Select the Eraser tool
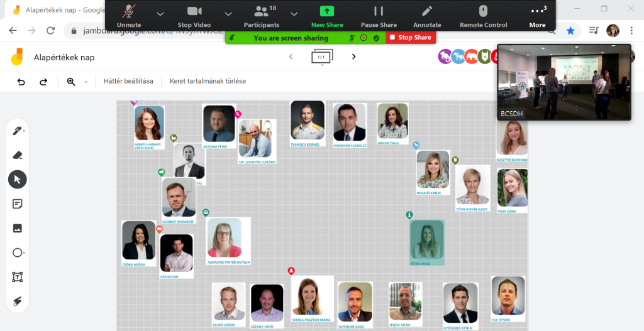Screen dimensions: 644x331 [x=17, y=155]
